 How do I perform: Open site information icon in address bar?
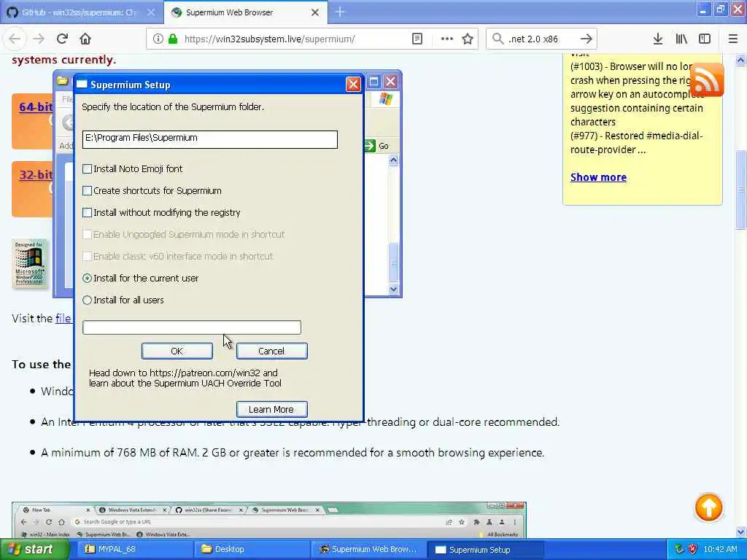point(158,39)
